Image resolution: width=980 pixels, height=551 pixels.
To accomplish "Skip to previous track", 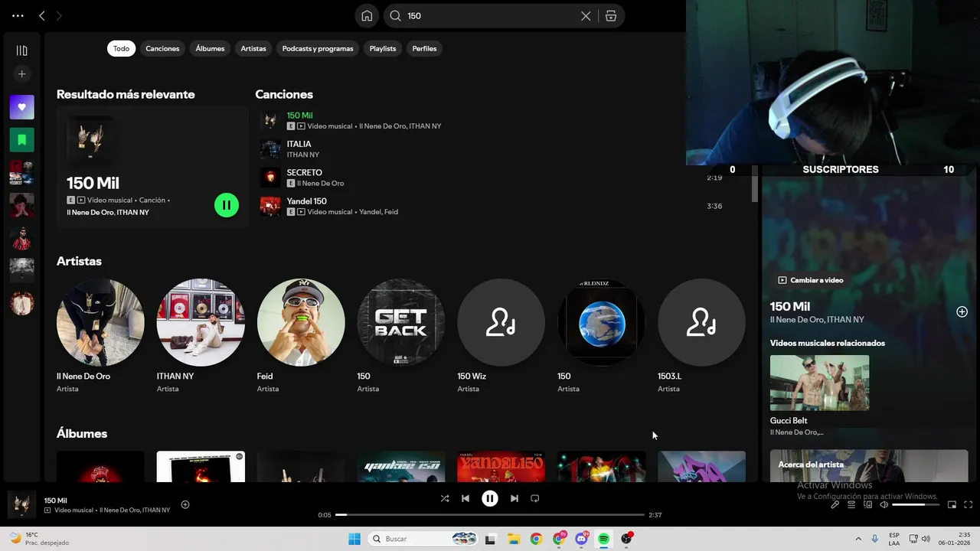I will [465, 498].
